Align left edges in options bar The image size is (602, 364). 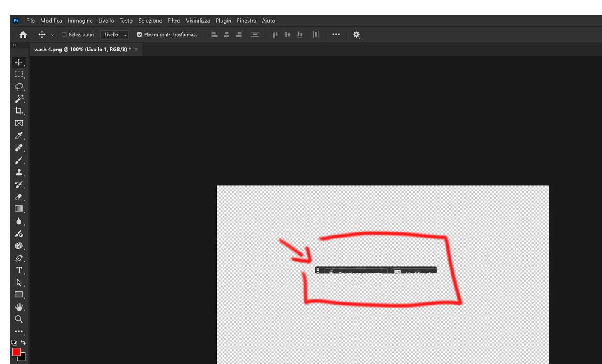pyautogui.click(x=215, y=35)
